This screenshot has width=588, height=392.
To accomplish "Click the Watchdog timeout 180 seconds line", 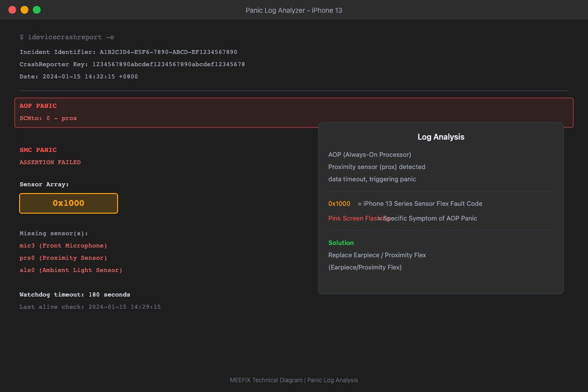I will [75, 294].
